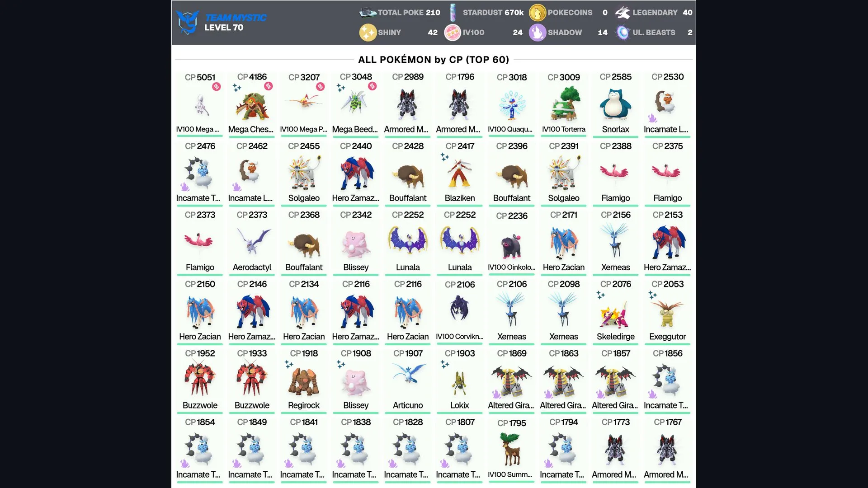This screenshot has height=488, width=868.
Task: Open the Articuno CP 1907 card
Action: pos(408,380)
